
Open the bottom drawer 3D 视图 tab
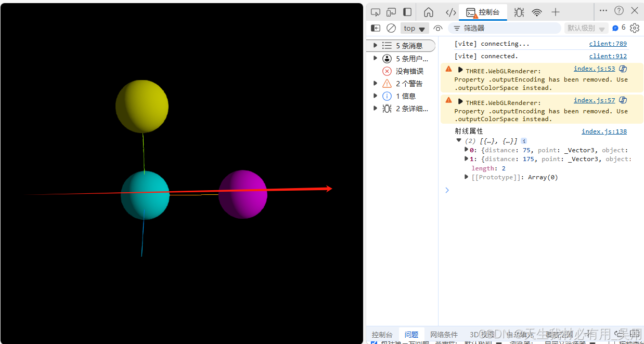click(482, 335)
